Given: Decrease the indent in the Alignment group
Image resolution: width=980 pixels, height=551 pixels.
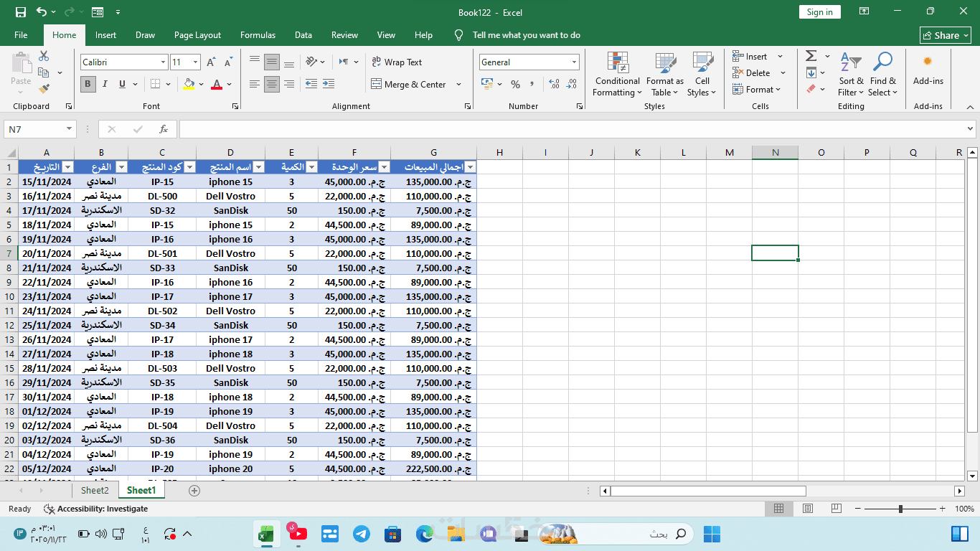Looking at the screenshot, I should point(311,84).
